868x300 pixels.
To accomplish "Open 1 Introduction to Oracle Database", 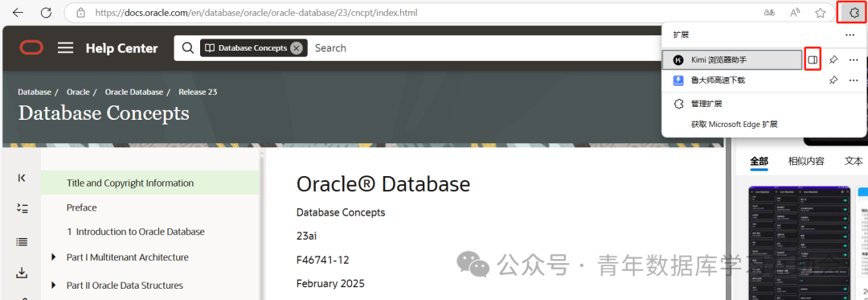I will click(x=136, y=232).
